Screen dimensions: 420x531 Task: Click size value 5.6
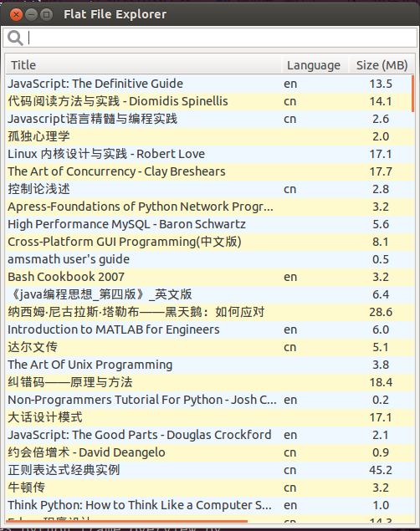(x=381, y=224)
